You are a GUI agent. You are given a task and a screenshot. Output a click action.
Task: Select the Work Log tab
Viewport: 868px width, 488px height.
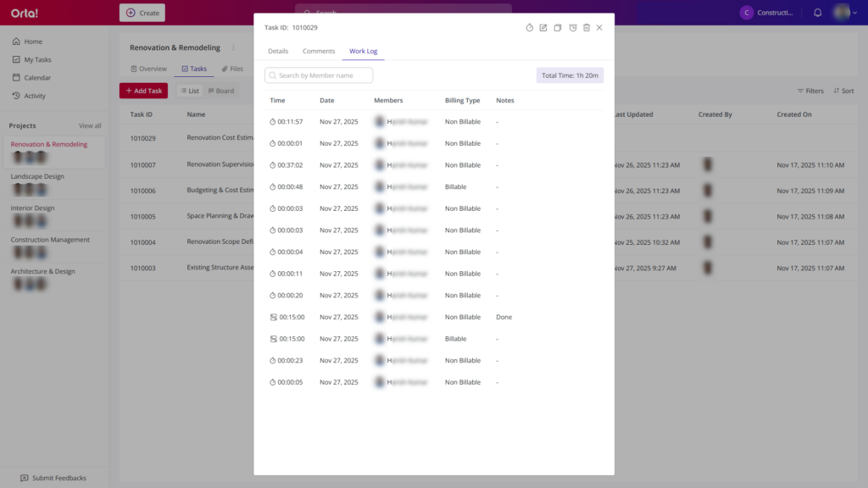[364, 52]
